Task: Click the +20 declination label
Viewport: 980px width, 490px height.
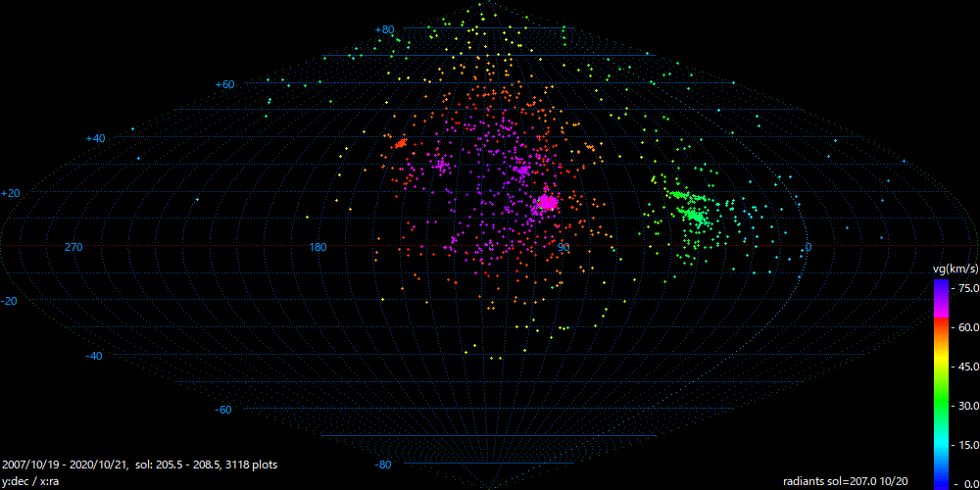Action: pos(10,193)
